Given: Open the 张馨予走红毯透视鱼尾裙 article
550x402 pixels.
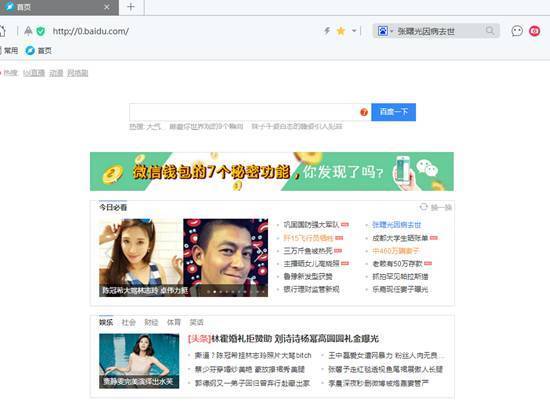Looking at the screenshot, I should click(385, 369).
